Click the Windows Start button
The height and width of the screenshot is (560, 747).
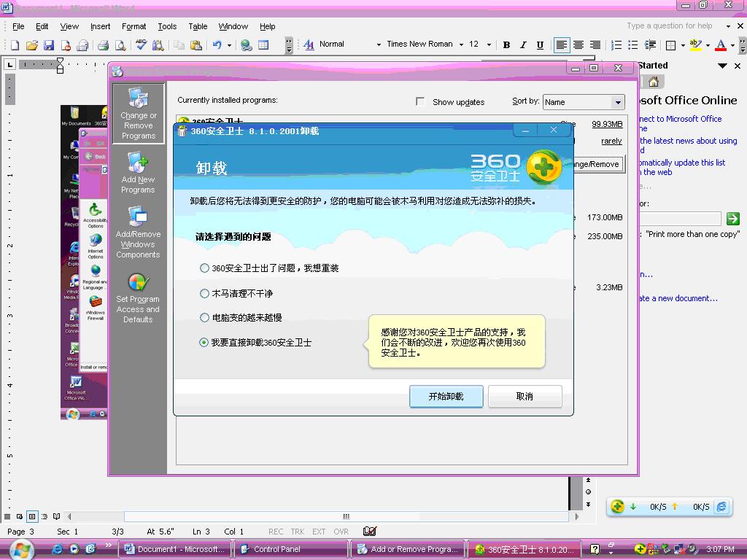point(21,550)
